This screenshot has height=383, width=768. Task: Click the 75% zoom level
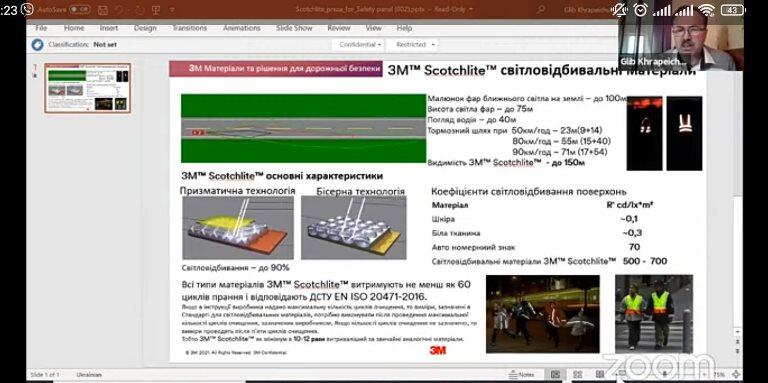[719, 375]
